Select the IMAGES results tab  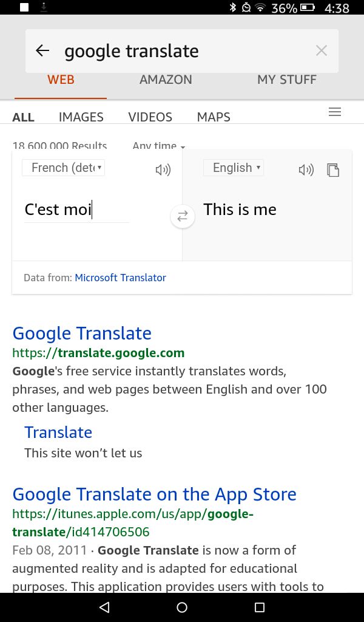pos(81,117)
